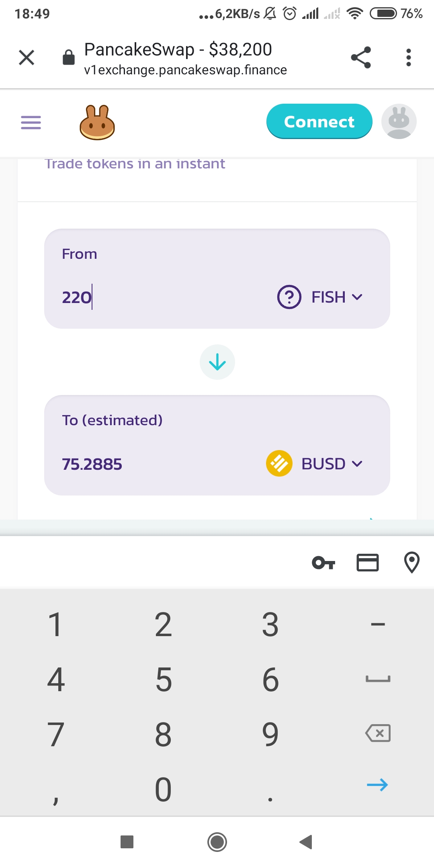
Task: Open the hamburger menu
Action: tap(31, 122)
